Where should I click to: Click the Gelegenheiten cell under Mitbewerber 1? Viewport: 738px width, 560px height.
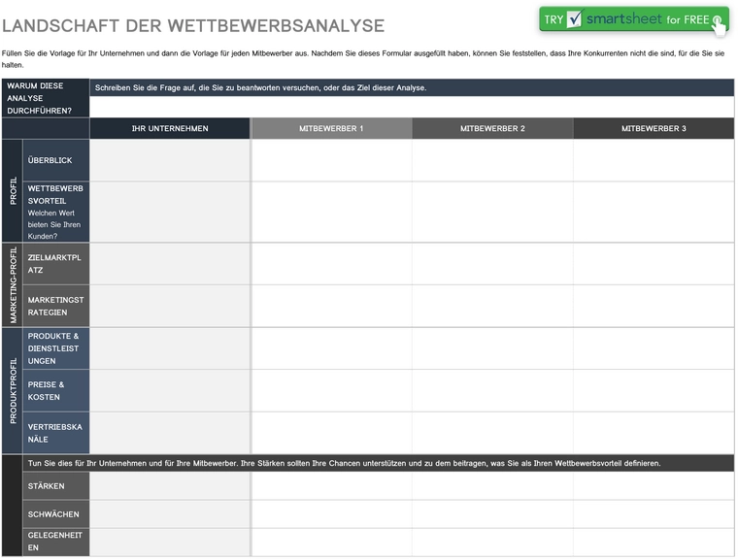[331, 543]
